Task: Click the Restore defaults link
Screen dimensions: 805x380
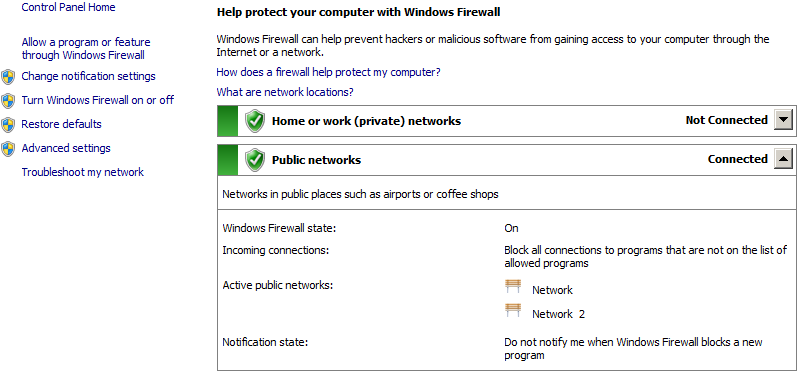Action: (61, 124)
